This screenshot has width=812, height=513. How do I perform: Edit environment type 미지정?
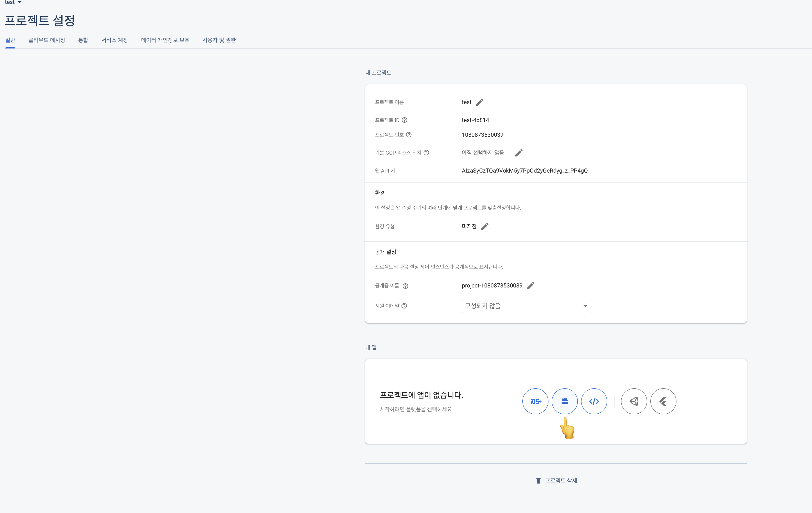pyautogui.click(x=484, y=227)
